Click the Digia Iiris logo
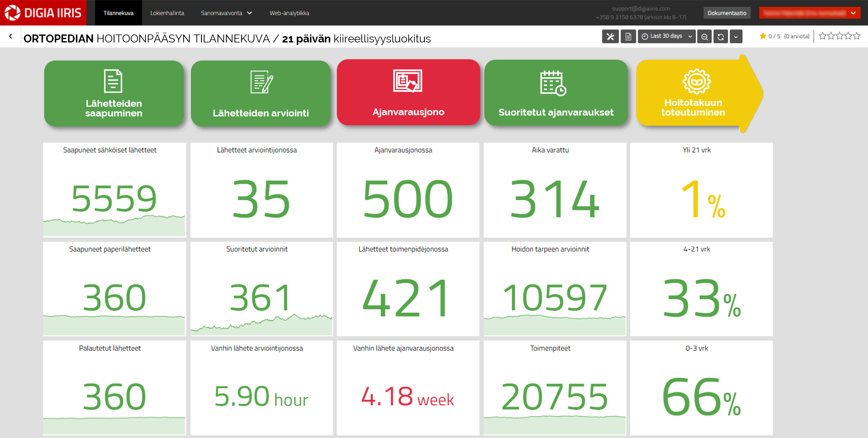Image resolution: width=868 pixels, height=438 pixels. (x=43, y=13)
